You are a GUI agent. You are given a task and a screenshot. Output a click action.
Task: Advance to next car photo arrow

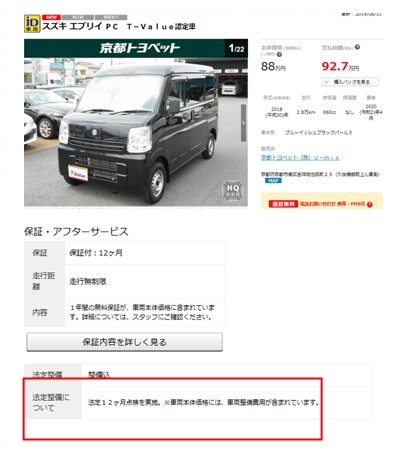click(x=243, y=123)
